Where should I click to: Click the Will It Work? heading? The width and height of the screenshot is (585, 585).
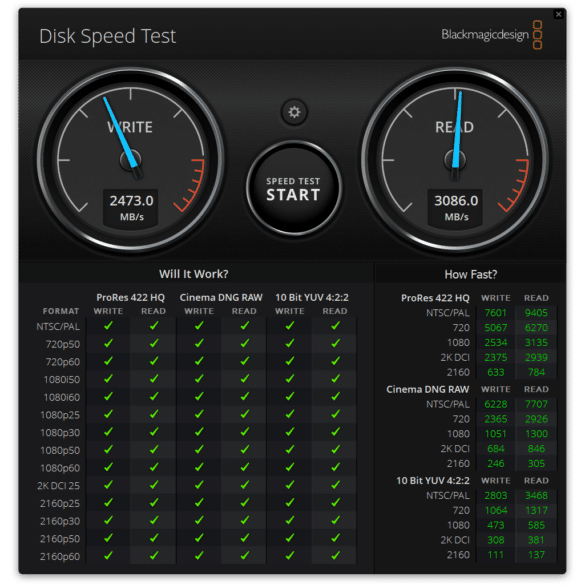pos(194,274)
